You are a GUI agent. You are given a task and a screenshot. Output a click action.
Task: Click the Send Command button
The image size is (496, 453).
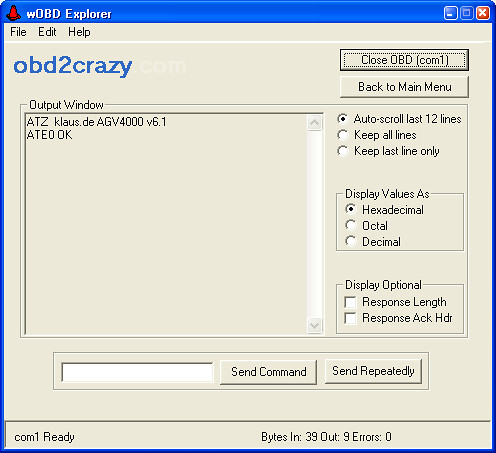[x=268, y=372]
